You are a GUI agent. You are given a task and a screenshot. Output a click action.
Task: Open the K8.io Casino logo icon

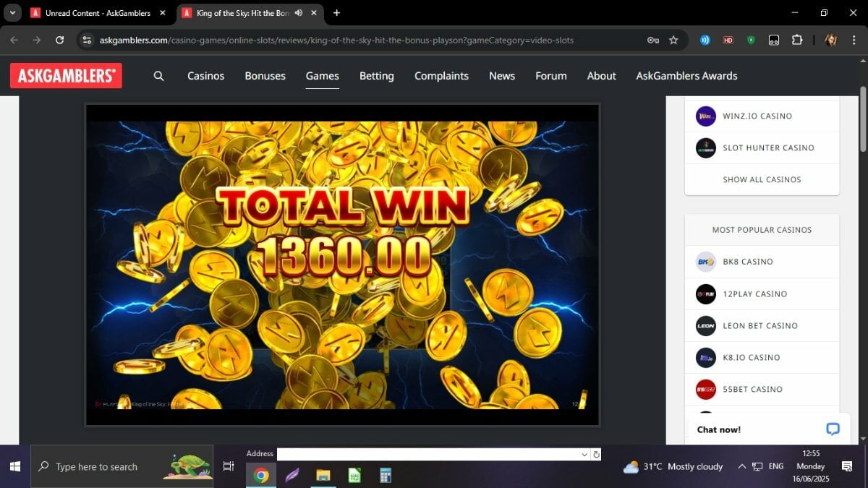click(x=705, y=357)
